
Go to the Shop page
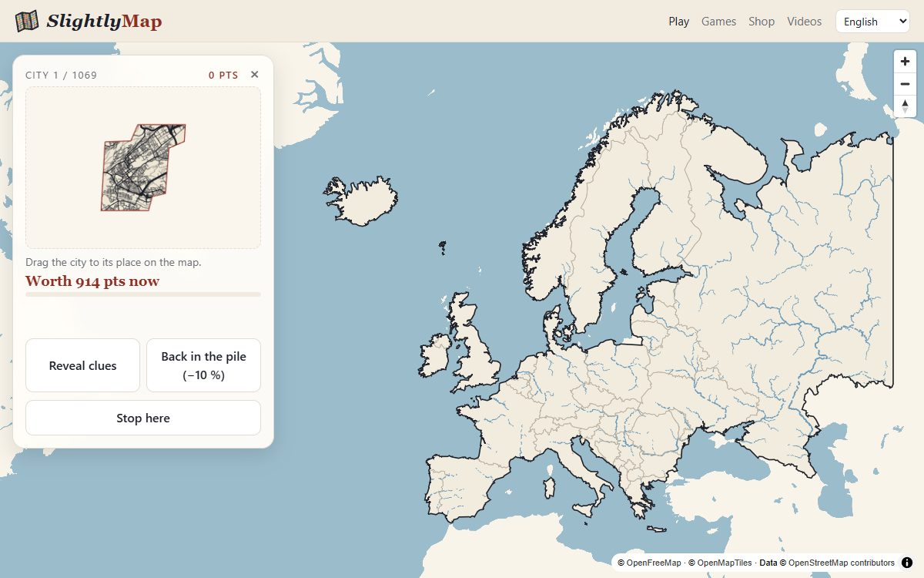[762, 22]
